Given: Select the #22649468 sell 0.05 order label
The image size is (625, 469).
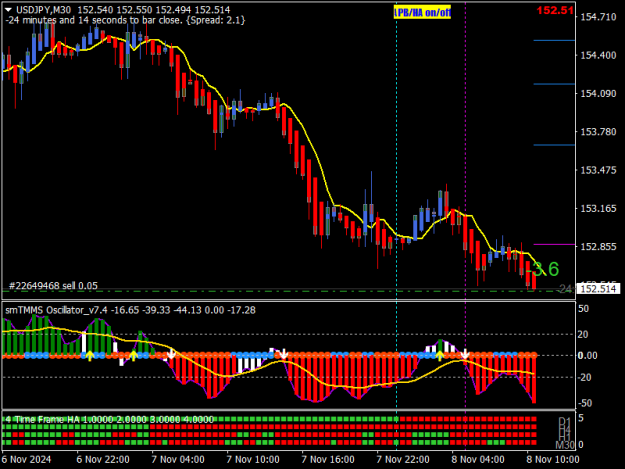Looking at the screenshot, I should click(x=53, y=286).
